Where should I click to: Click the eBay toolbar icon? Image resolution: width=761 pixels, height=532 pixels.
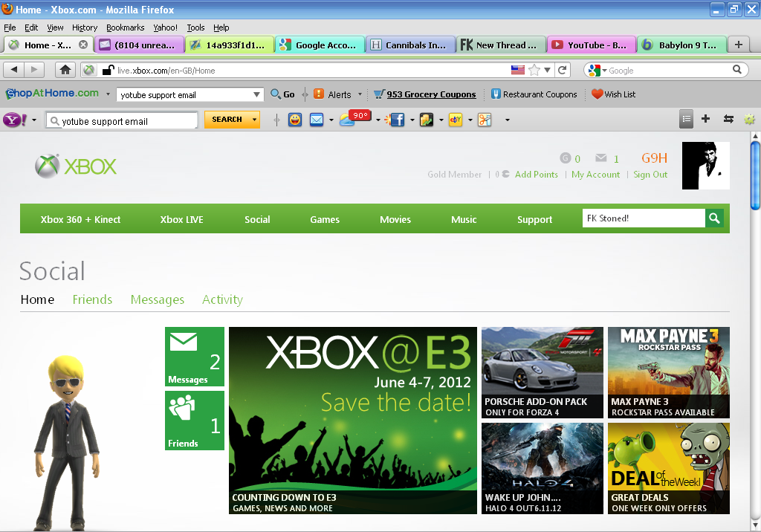[x=456, y=120]
